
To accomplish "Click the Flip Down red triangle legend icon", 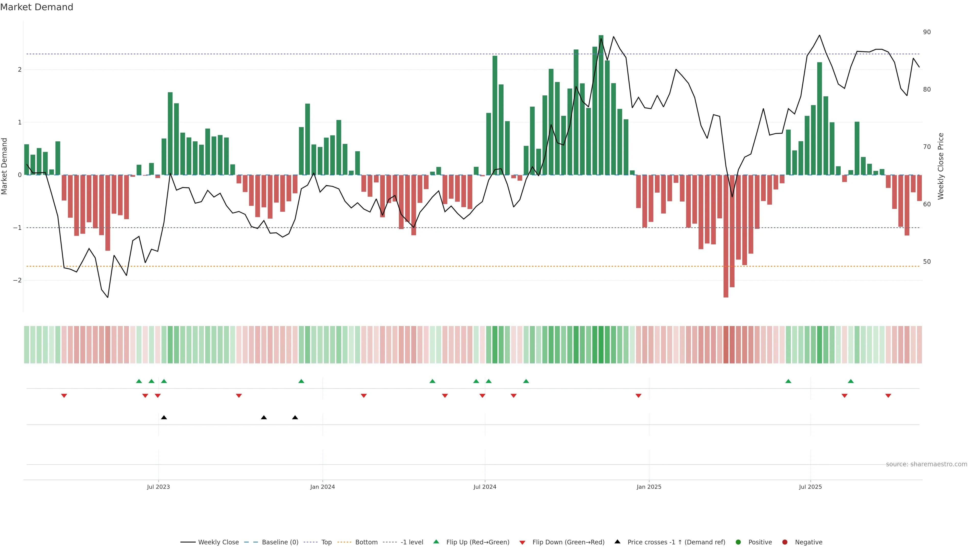I will pyautogui.click(x=522, y=542).
